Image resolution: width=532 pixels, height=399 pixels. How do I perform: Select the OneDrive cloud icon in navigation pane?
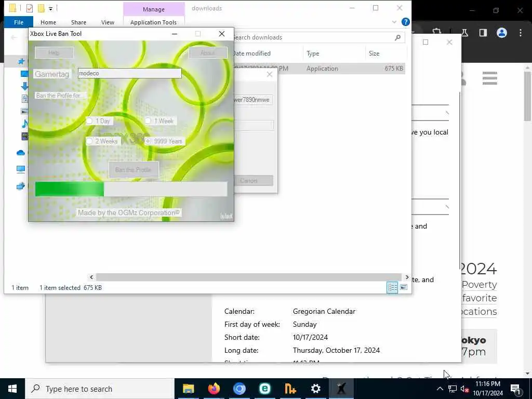point(21,153)
